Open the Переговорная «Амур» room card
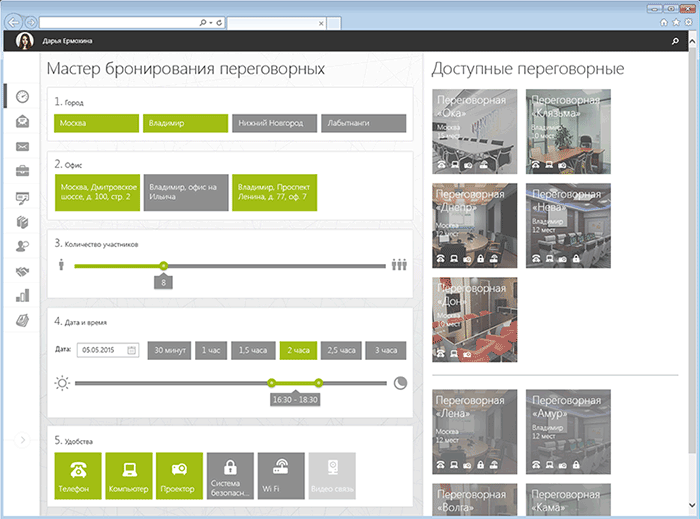This screenshot has height=519, width=700. click(x=568, y=432)
